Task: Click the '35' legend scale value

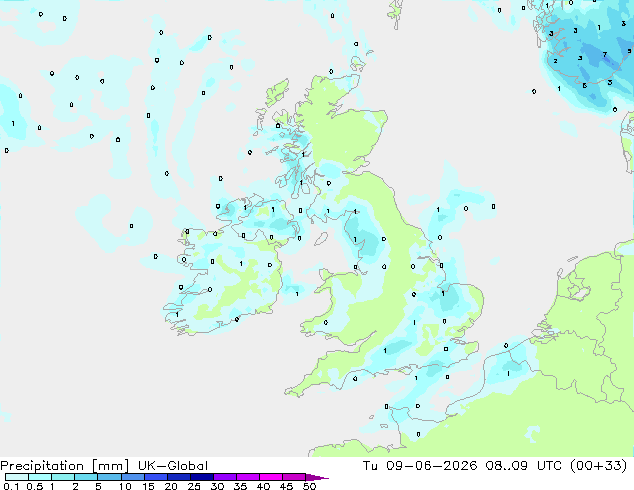Action: pyautogui.click(x=240, y=486)
